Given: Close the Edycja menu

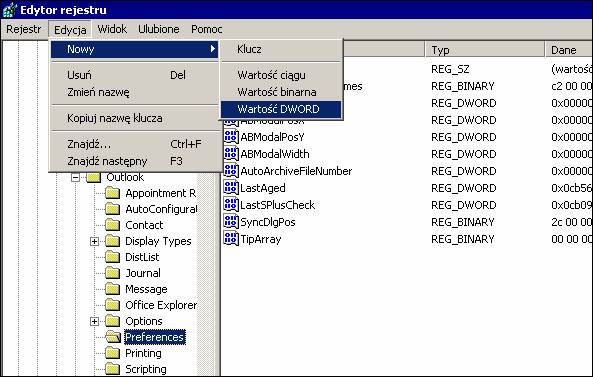Looking at the screenshot, I should [70, 29].
